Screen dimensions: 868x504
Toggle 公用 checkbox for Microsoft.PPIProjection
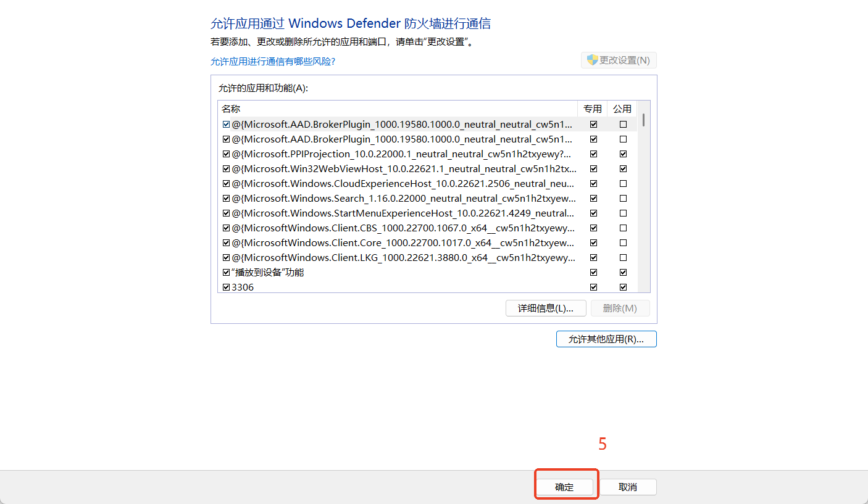pos(624,154)
